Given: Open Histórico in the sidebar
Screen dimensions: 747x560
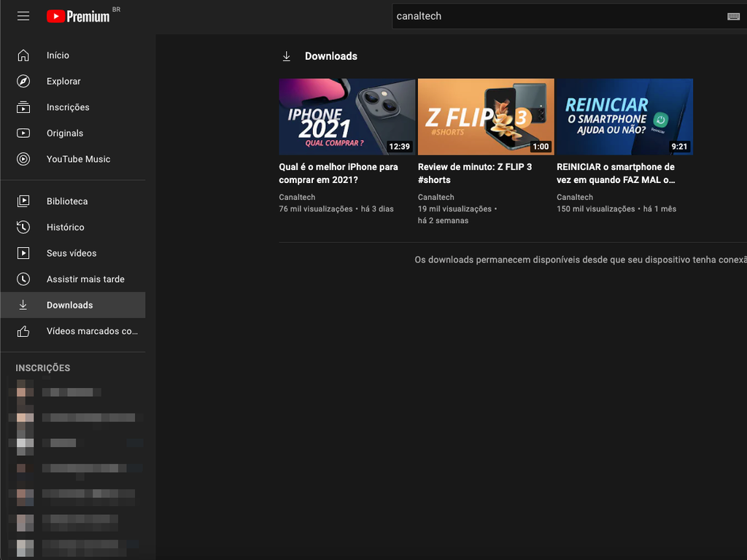Looking at the screenshot, I should pyautogui.click(x=73, y=227).
